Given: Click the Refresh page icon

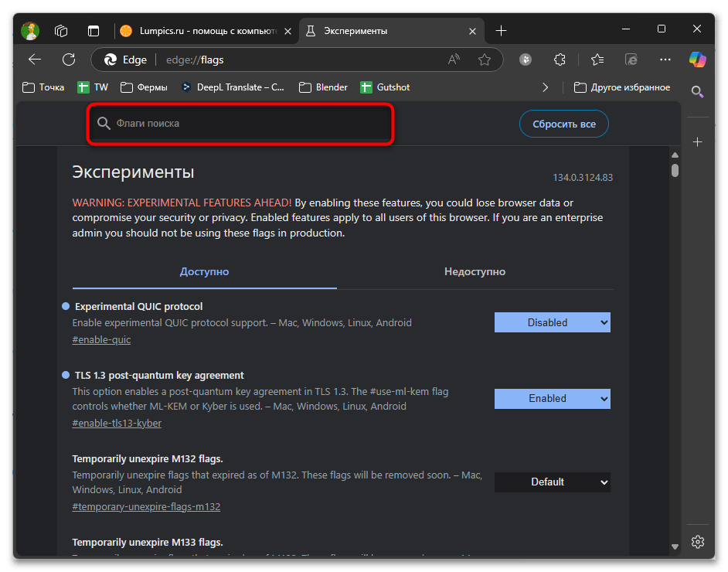Looking at the screenshot, I should 69,60.
